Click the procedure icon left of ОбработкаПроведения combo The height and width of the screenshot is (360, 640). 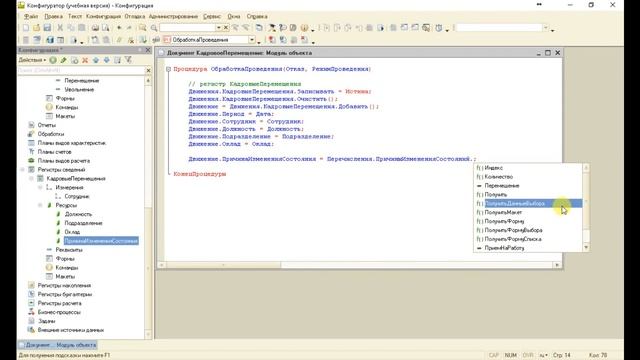click(x=167, y=40)
